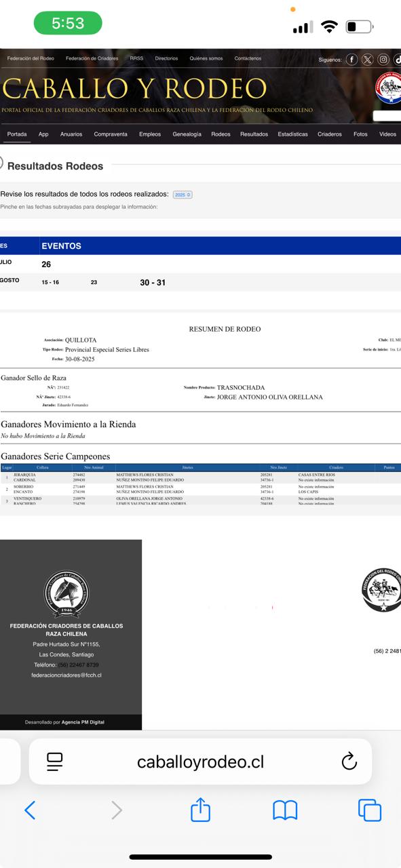The image size is (401, 868).
Task: Open the Videos menu item
Action: pyautogui.click(x=387, y=134)
